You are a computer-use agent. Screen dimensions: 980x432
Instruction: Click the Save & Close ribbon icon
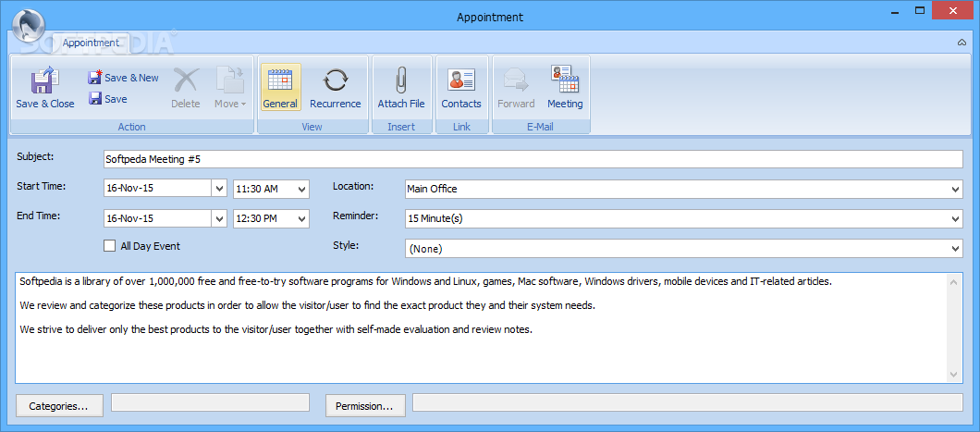point(45,81)
